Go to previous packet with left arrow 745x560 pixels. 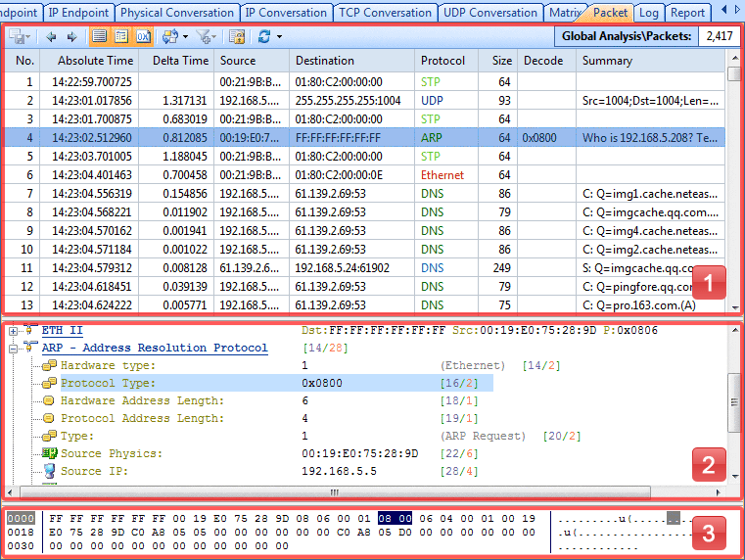click(51, 36)
